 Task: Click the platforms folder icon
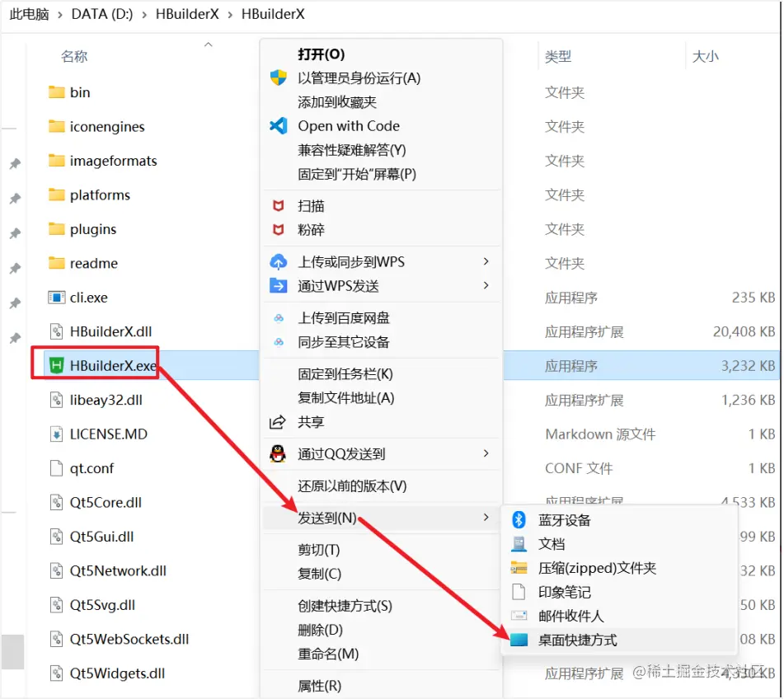(57, 195)
